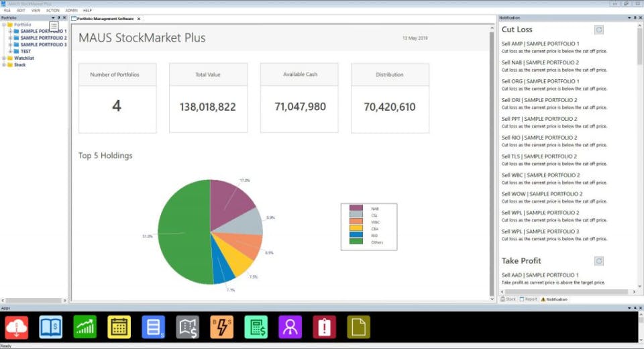644x349 pixels.
Task: Expand the SAMPLE PORTFOLIO 3 tree node
Action: click(10, 44)
